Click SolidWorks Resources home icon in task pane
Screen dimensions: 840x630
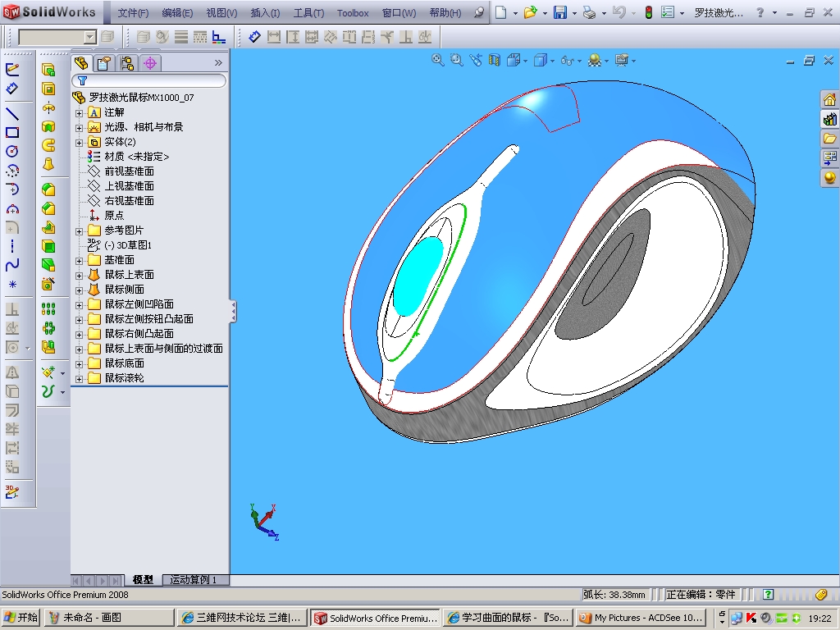[829, 99]
